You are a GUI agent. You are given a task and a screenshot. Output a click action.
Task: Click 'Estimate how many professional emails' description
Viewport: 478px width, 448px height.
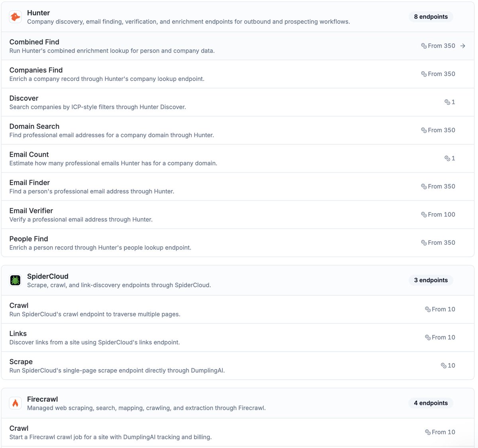(113, 163)
